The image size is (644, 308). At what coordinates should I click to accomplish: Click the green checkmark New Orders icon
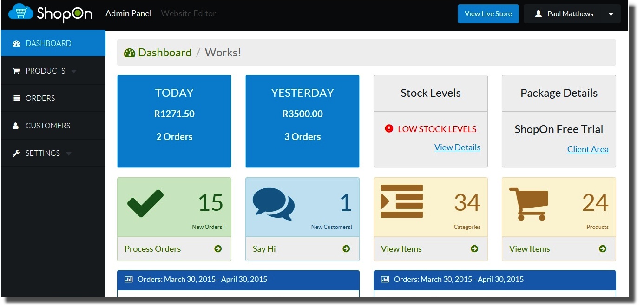[x=145, y=203]
